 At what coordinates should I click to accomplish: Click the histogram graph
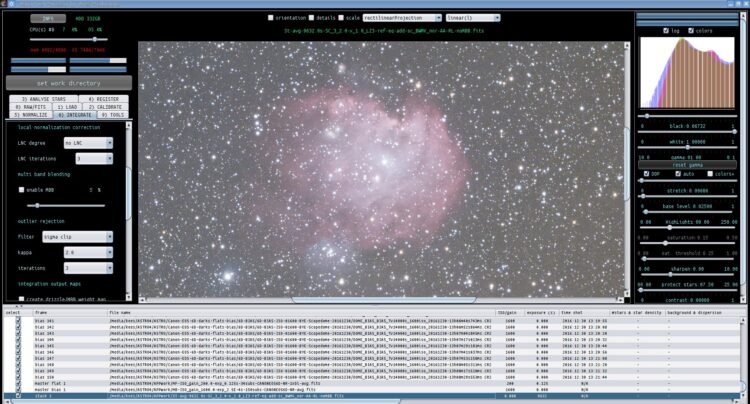click(x=687, y=73)
